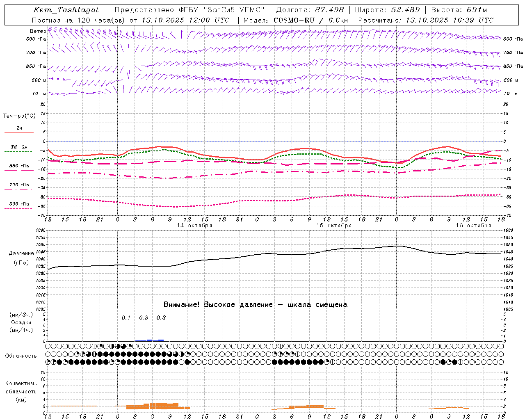
Task: Select the Широта: 52.489 latitude value
Action: coord(388,10)
